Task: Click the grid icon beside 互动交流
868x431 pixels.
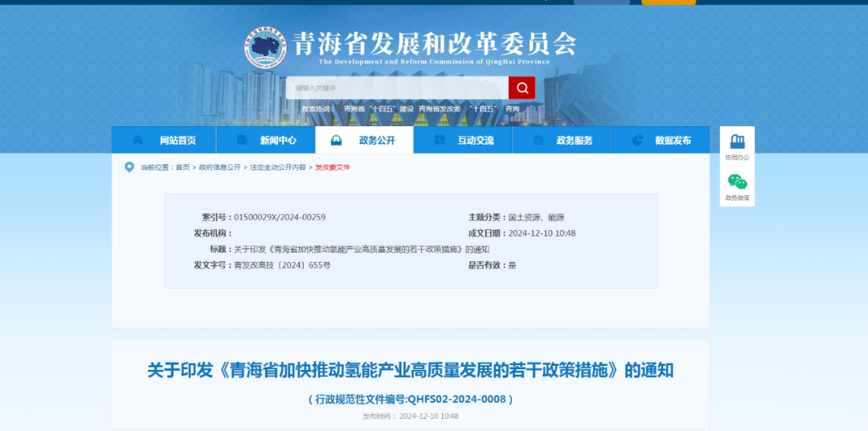Action: pyautogui.click(x=440, y=140)
